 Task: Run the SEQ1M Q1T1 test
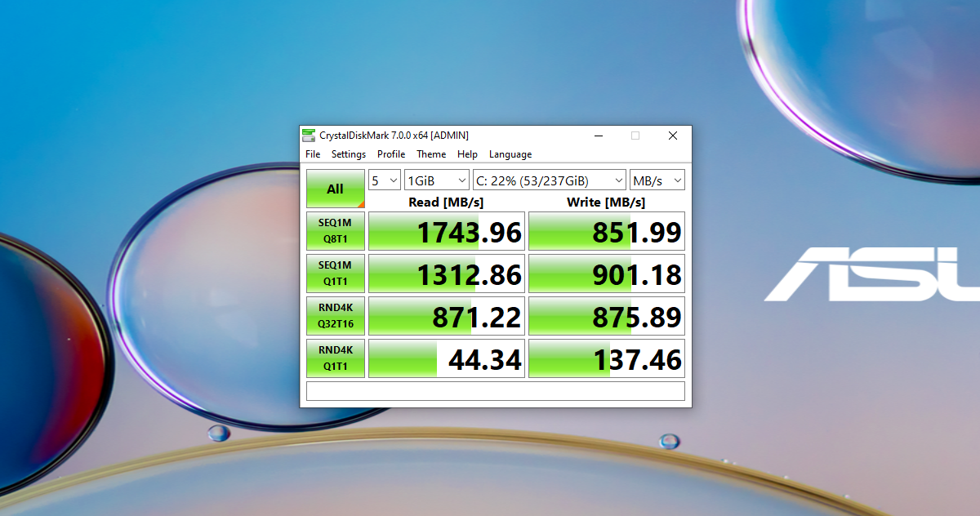[336, 274]
